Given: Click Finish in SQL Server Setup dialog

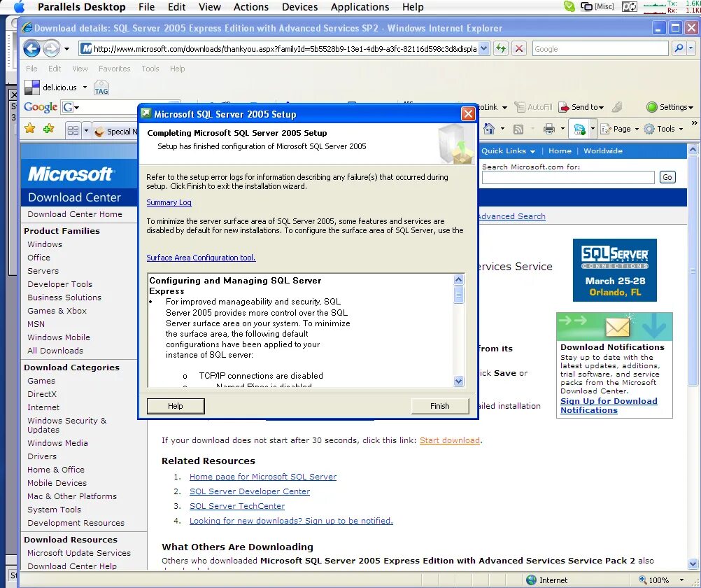Looking at the screenshot, I should (x=440, y=406).
